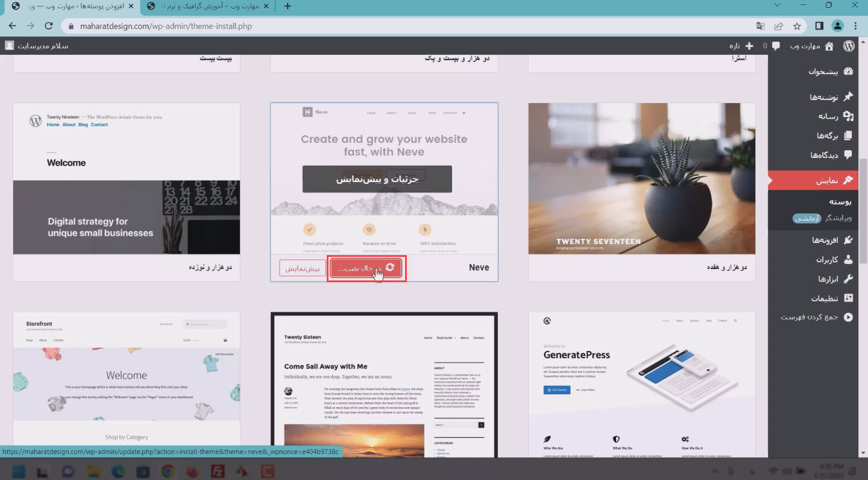Image resolution: width=868 pixels, height=480 pixels.
Task: Click the دو هزار و هفده theme name
Action: pos(726,267)
